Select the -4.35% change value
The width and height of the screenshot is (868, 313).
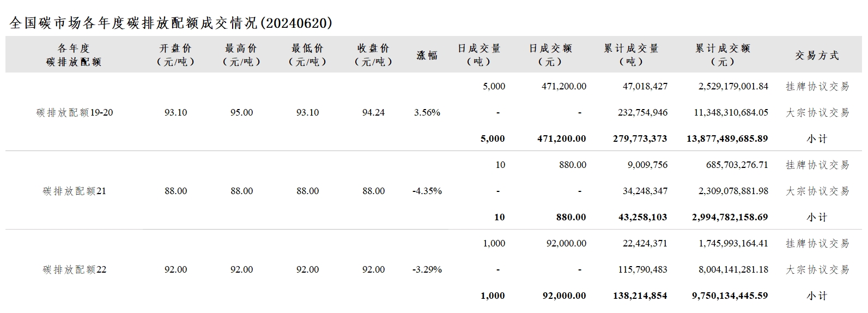pyautogui.click(x=427, y=191)
